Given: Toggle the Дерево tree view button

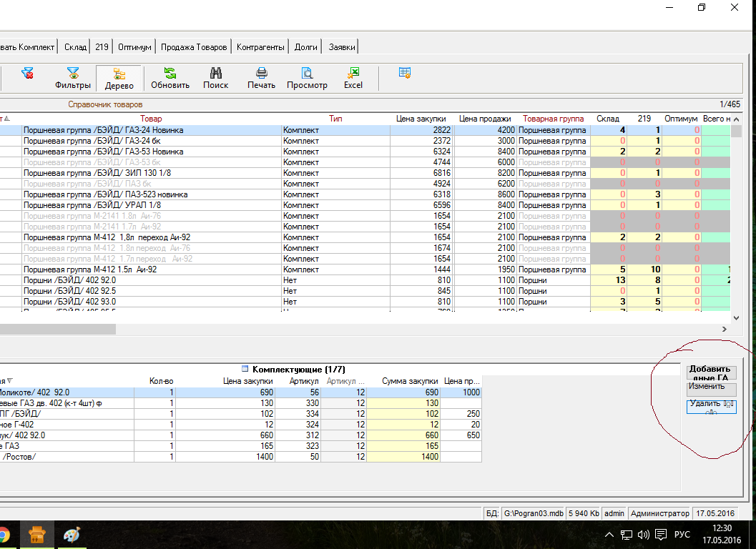Looking at the screenshot, I should [119, 78].
